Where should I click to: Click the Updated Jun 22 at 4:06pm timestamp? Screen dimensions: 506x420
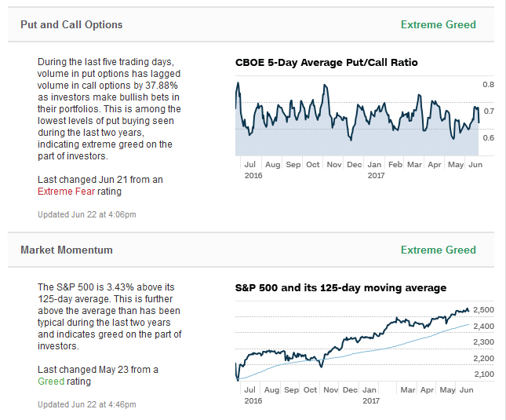[87, 214]
